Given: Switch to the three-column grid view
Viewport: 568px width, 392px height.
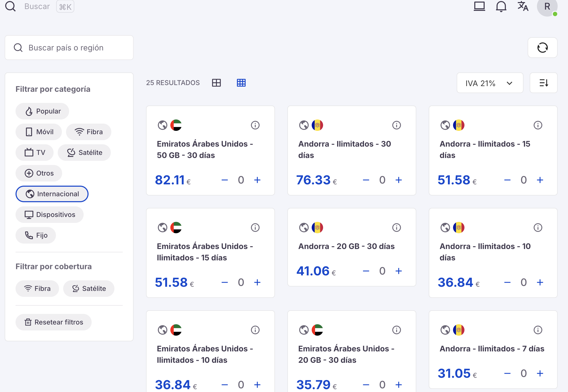Looking at the screenshot, I should click(241, 83).
